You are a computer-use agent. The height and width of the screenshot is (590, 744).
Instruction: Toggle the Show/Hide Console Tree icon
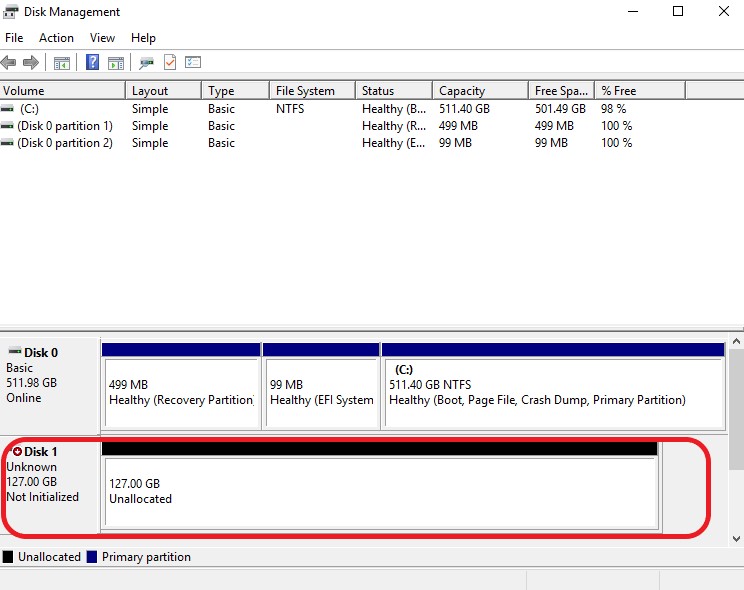pos(62,63)
